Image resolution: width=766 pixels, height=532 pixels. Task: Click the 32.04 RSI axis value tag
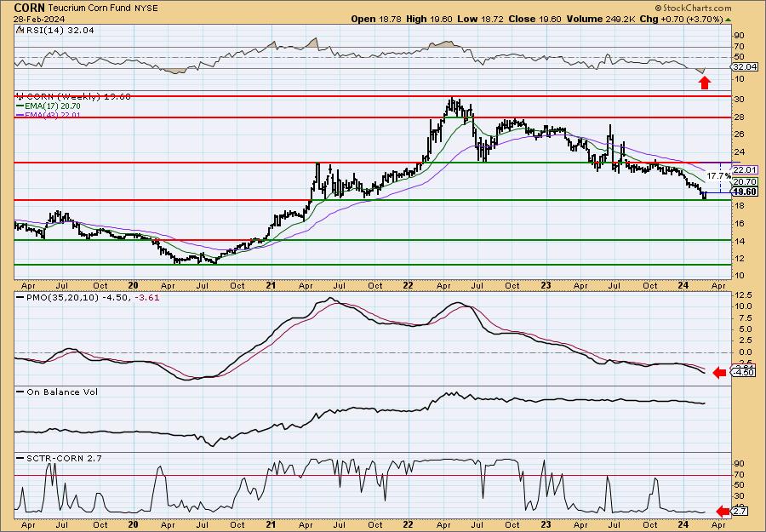pos(745,67)
